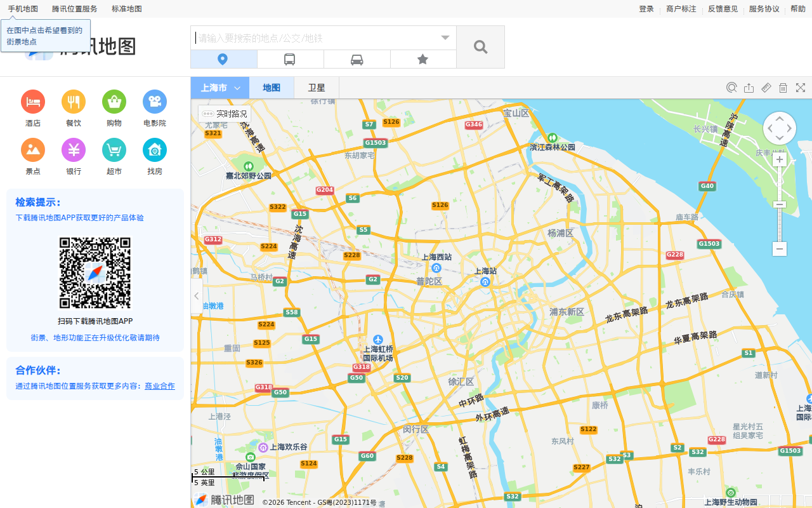This screenshot has height=508, width=812.
Task: Open the 标准地图 menu item
Action: pyautogui.click(x=126, y=8)
